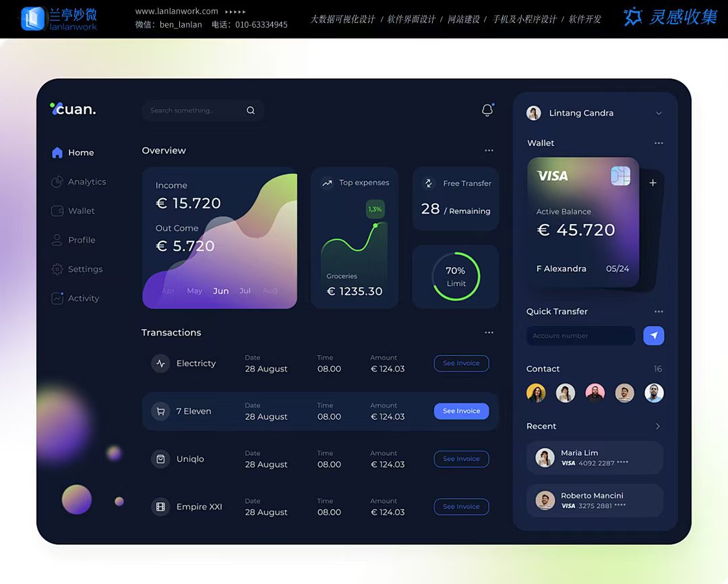Click the Top expenses trend icon
Screen dimensions: 728x584
pyautogui.click(x=327, y=183)
